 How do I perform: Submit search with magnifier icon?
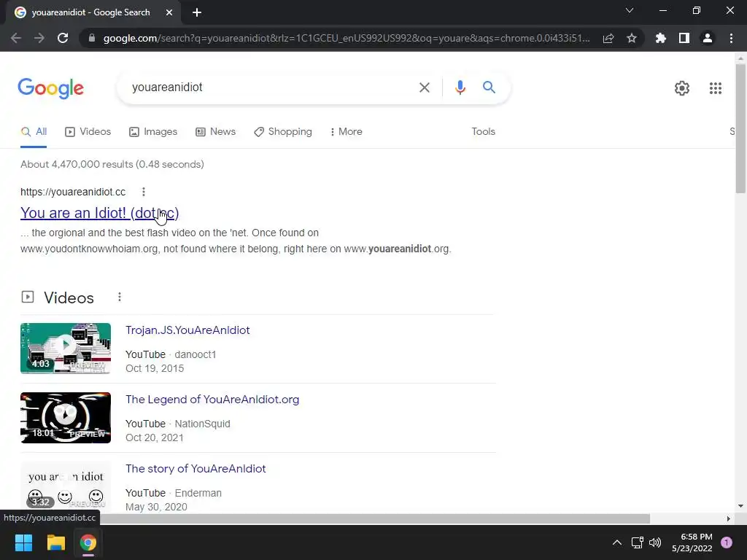tap(489, 87)
